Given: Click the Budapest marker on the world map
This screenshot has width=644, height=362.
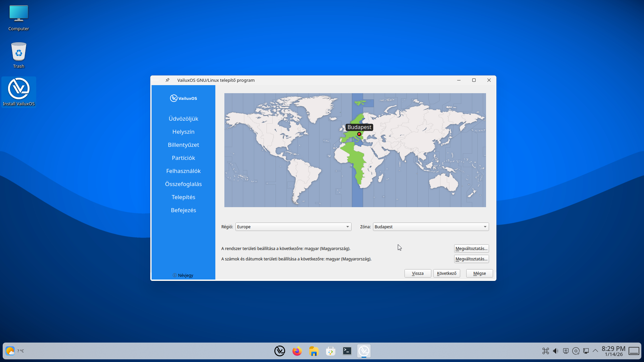Looking at the screenshot, I should (359, 134).
